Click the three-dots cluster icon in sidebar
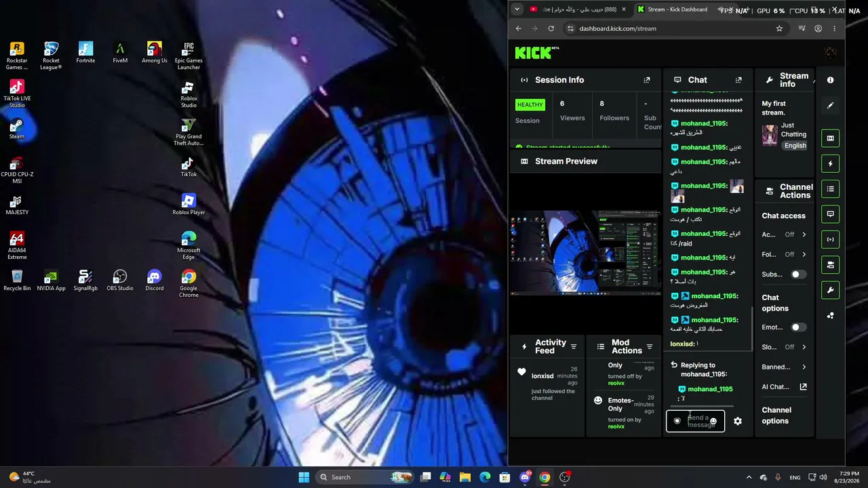868x488 pixels. click(831, 315)
